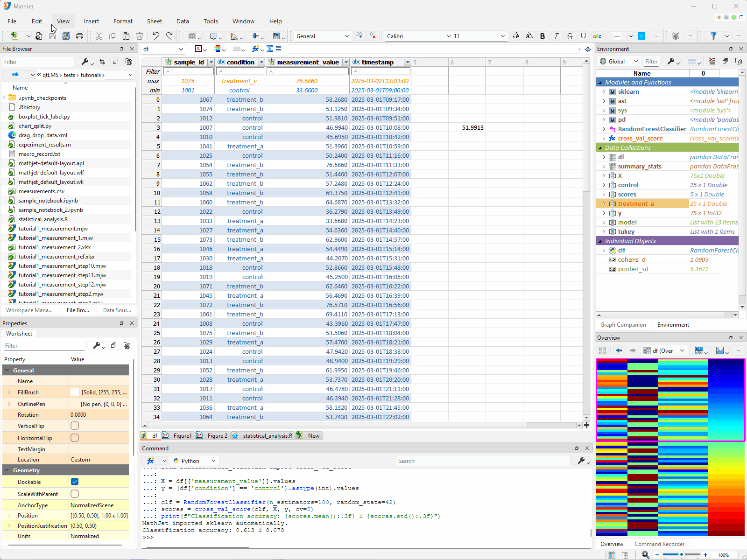Click the Print icon in toolbar

[x=79, y=36]
